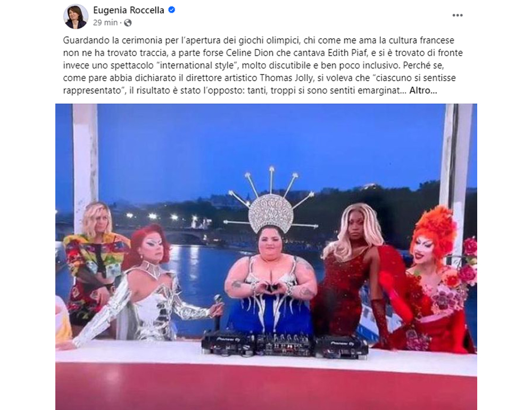Click the left Pioneer DJ deck
This screenshot has width=532, height=410.
(x=228, y=343)
